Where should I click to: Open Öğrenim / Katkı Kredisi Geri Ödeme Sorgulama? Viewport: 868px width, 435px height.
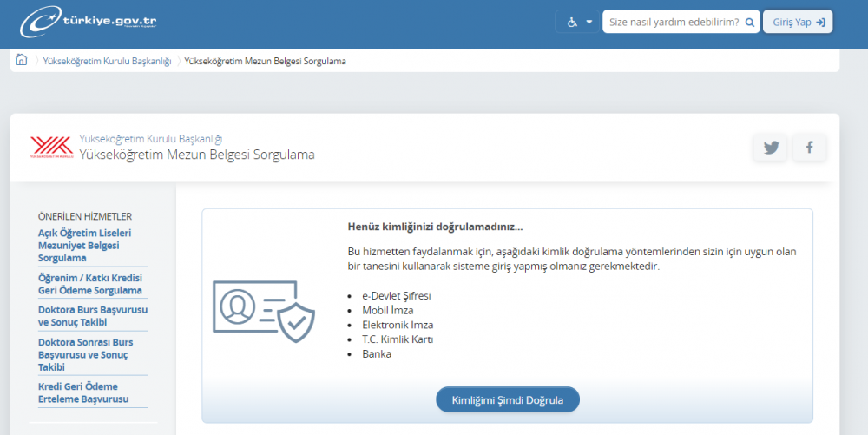[90, 284]
